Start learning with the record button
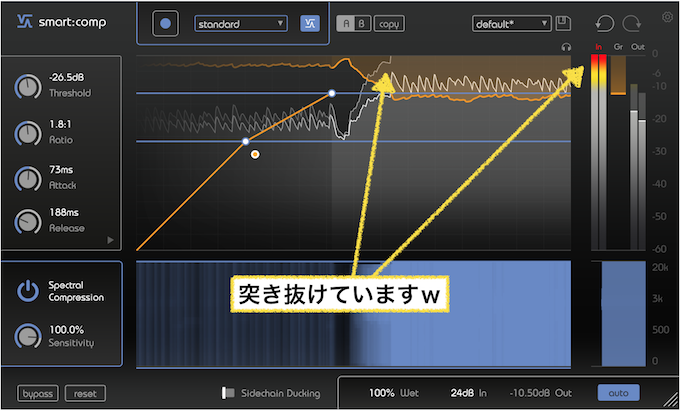The width and height of the screenshot is (680, 410). tap(165, 23)
